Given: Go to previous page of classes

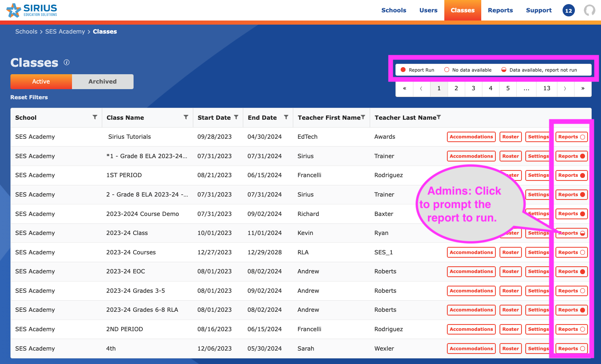Looking at the screenshot, I should click(x=422, y=88).
